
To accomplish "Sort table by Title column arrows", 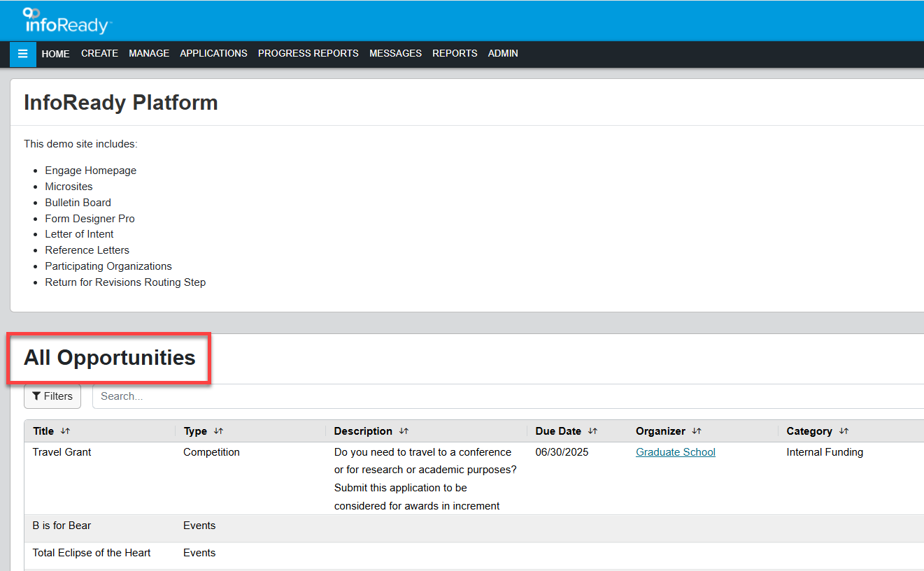I will pyautogui.click(x=66, y=431).
